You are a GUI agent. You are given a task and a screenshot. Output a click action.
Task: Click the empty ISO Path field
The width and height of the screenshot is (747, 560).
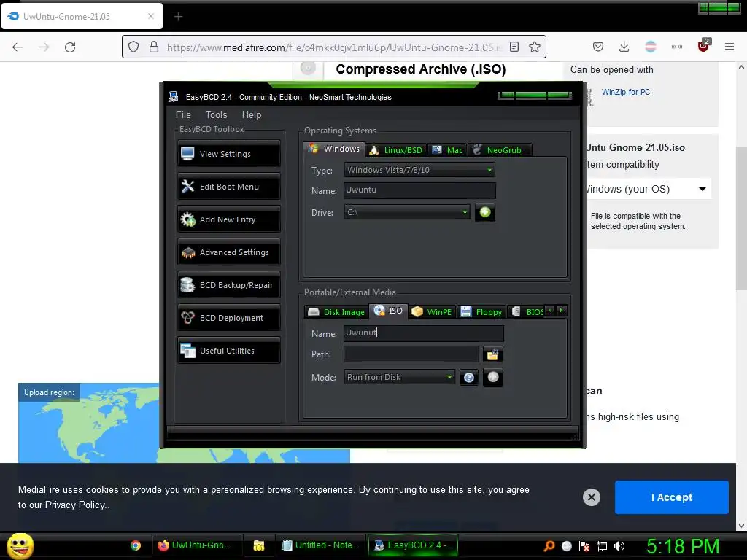411,354
